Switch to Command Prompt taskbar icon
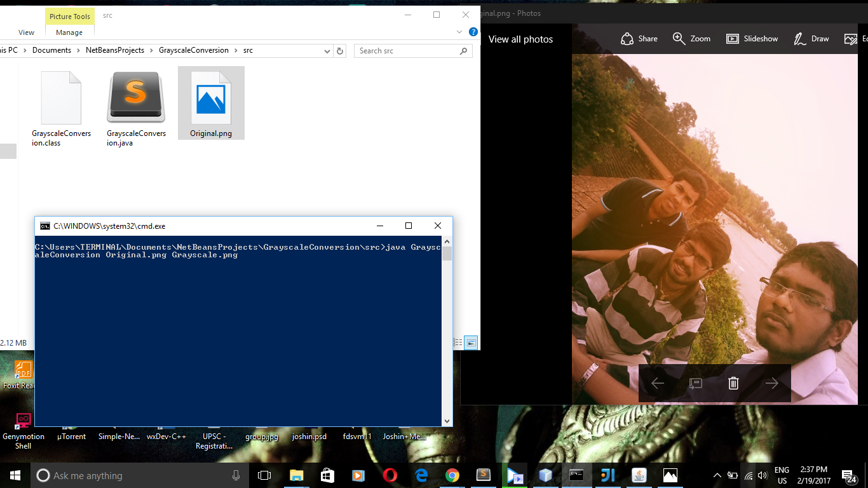Viewport: 868px width, 488px height. (577, 475)
